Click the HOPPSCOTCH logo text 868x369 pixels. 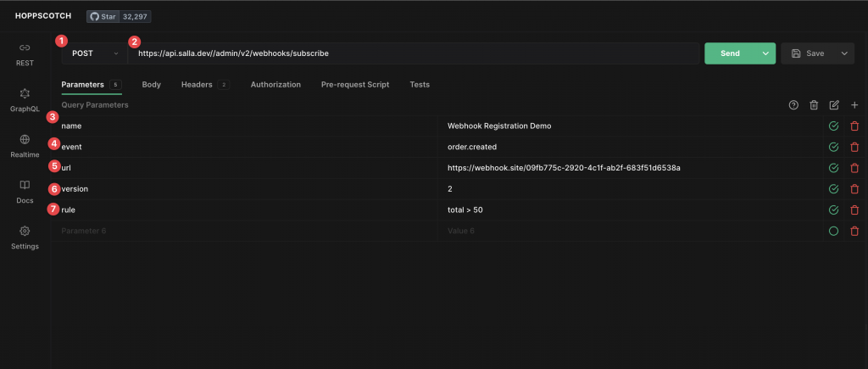(x=43, y=16)
